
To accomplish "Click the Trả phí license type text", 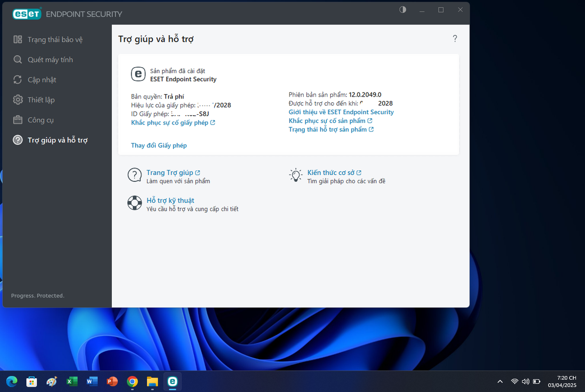I will point(174,97).
